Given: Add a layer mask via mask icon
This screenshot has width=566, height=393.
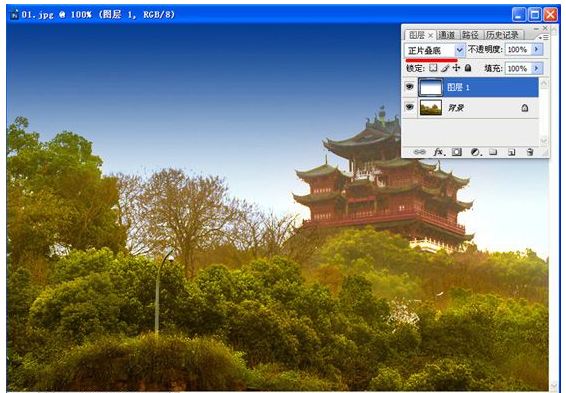Looking at the screenshot, I should coord(457,152).
